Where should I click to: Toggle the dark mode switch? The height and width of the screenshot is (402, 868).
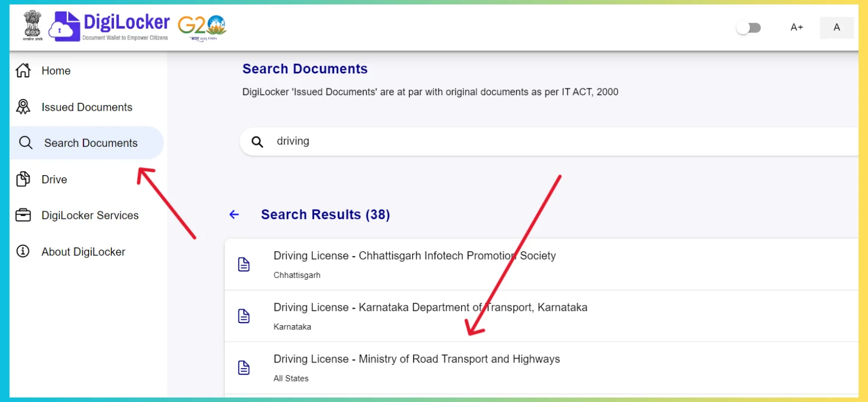749,27
